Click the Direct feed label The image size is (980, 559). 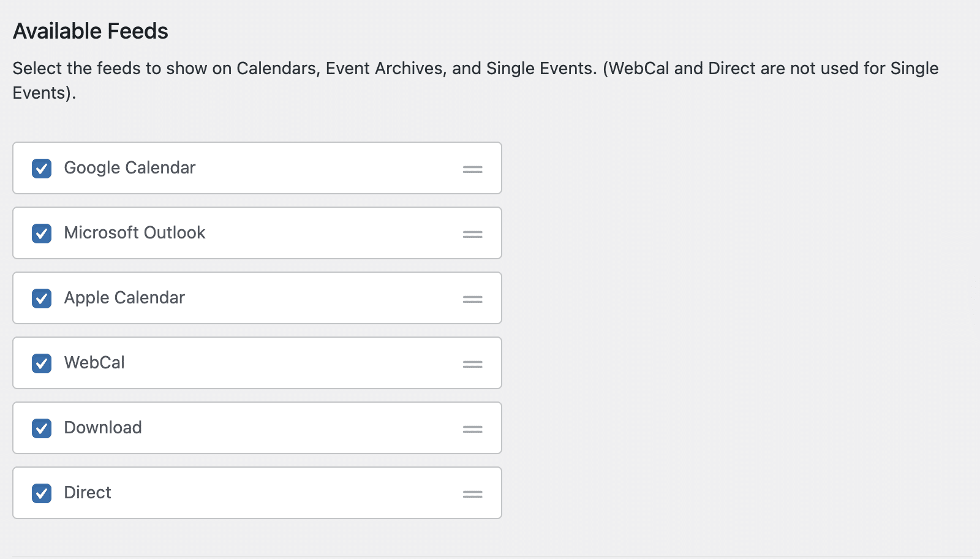click(x=87, y=493)
